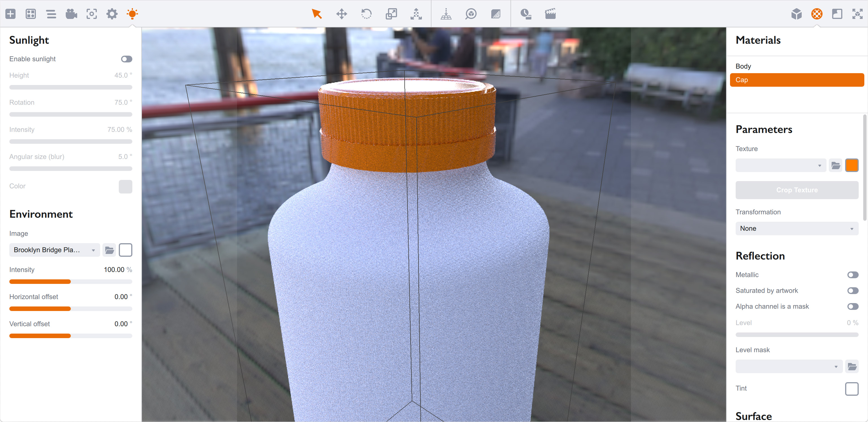The image size is (868, 422).
Task: Select the scene Camera icon in the toolbar
Action: (71, 14)
